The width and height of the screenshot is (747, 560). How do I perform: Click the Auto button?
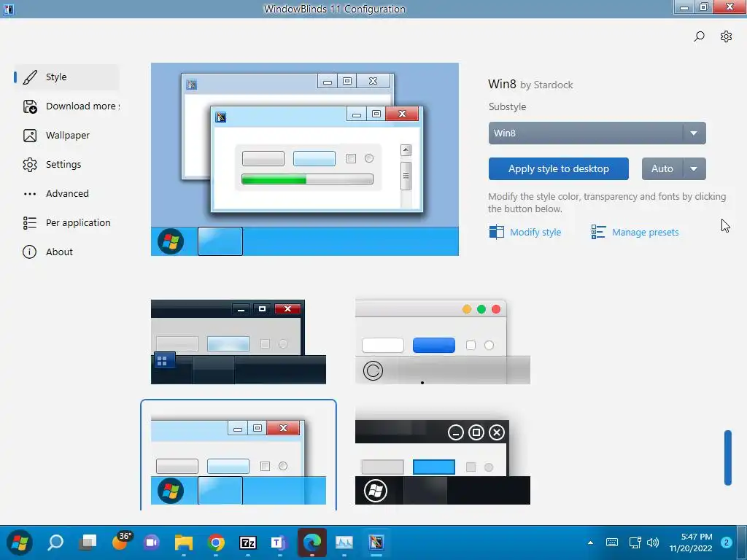click(x=662, y=168)
